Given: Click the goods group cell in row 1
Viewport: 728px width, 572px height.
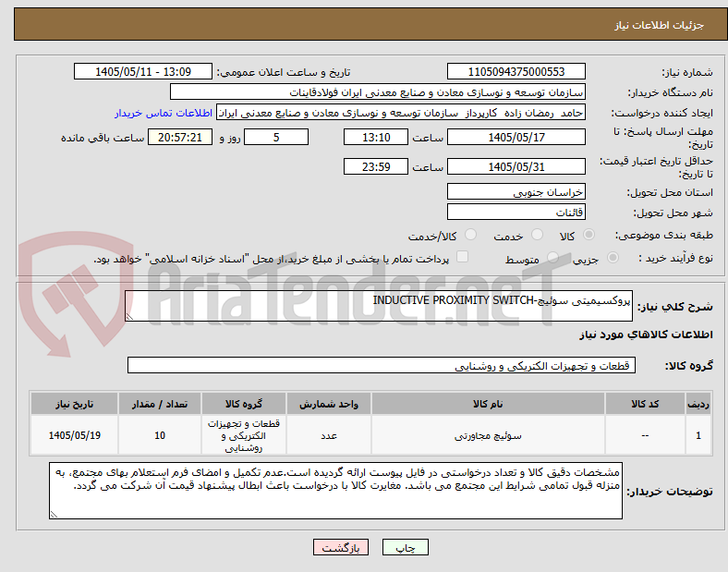Looking at the screenshot, I should (244, 435).
